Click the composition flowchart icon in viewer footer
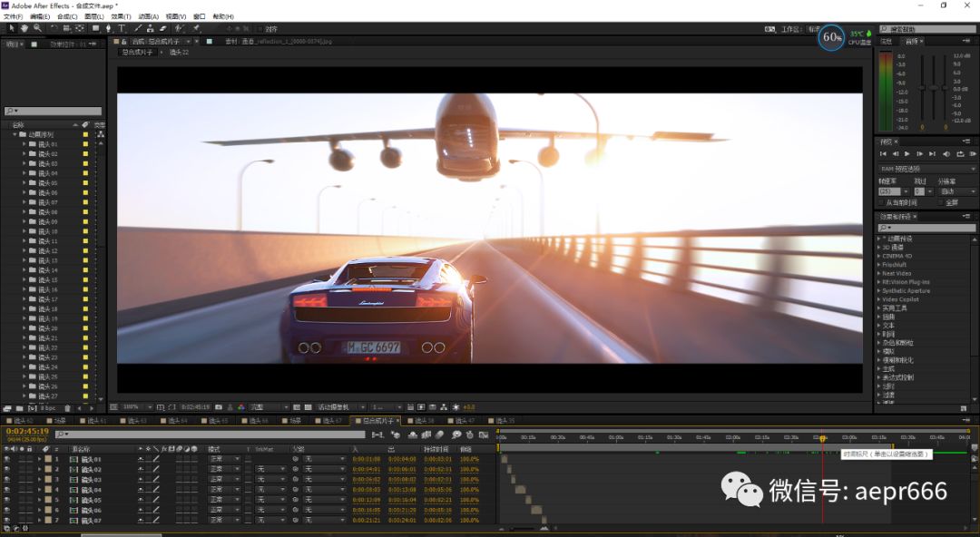This screenshot has height=537, width=980. coord(443,407)
